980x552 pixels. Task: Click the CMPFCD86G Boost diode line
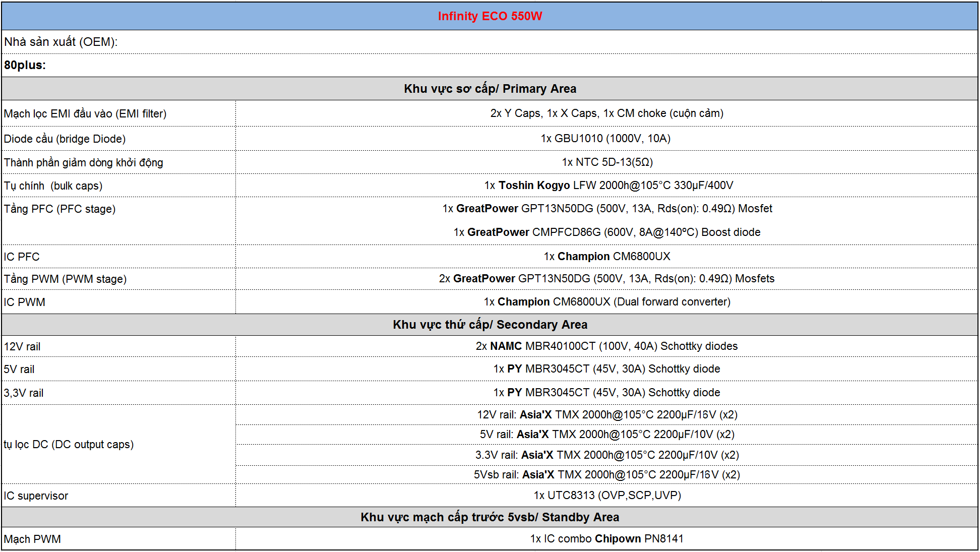pyautogui.click(x=606, y=232)
